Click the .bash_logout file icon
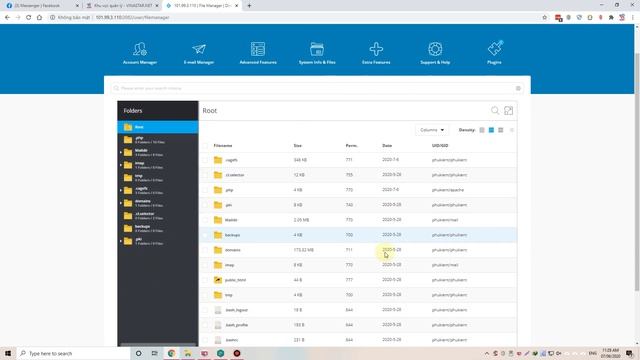Screen dimensions: 640x360 (x=218, y=310)
